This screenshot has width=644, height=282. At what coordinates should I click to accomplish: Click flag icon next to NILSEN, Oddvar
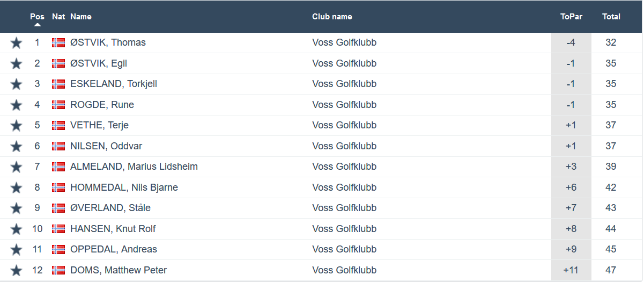point(58,146)
